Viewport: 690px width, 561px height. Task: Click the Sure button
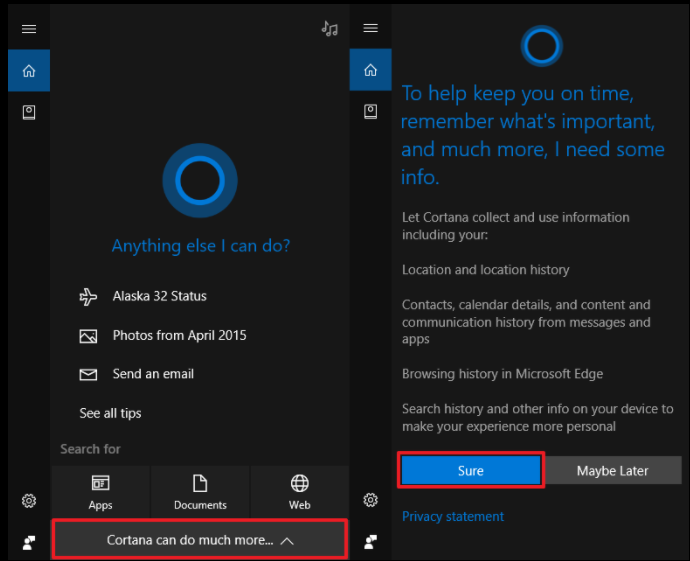pos(471,470)
